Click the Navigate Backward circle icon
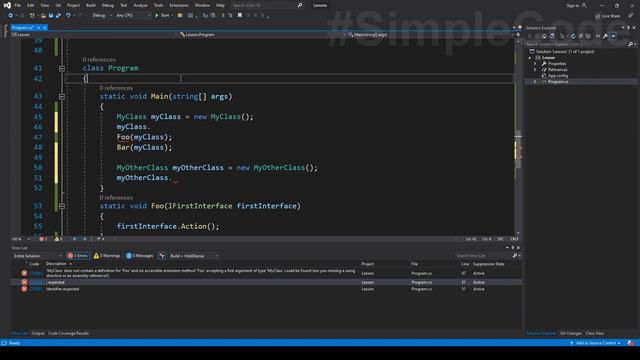This screenshot has width=640, height=360. [x=10, y=16]
